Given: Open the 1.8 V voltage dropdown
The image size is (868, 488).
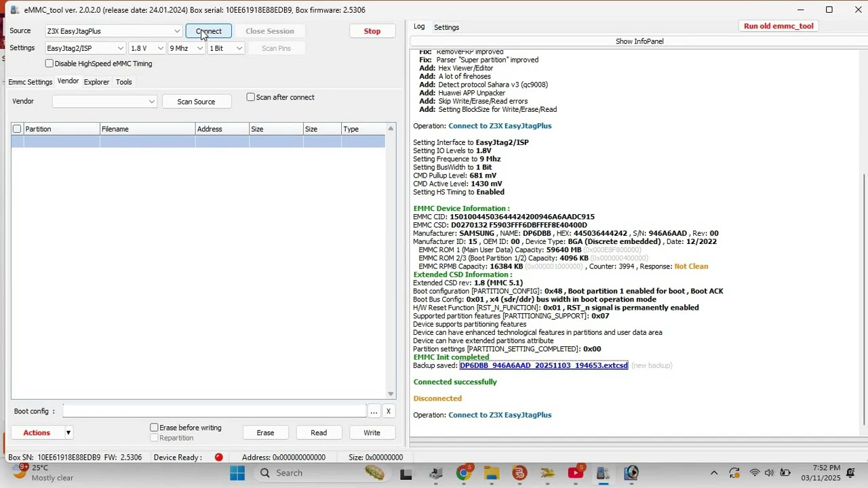Looking at the screenshot, I should 147,48.
